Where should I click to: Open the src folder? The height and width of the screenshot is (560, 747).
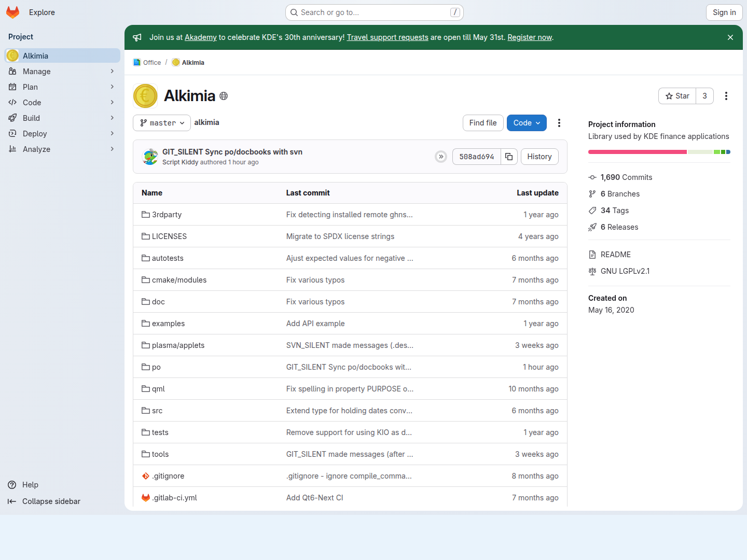(157, 411)
